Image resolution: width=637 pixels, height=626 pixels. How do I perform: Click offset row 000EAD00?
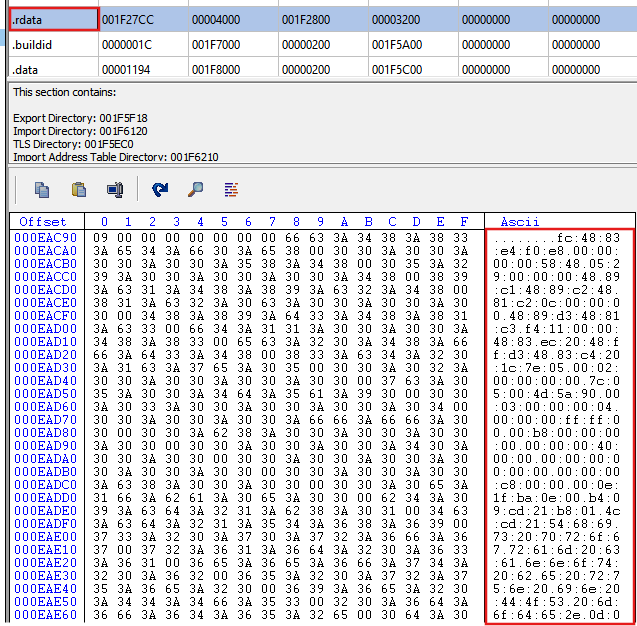(x=46, y=329)
